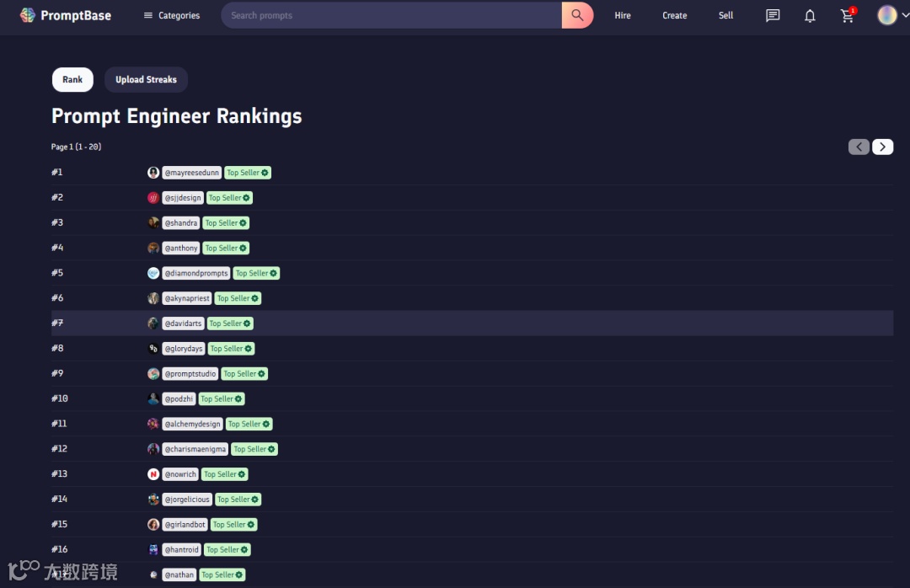The image size is (910, 588).
Task: Click the @davidarts avatar icon
Action: [x=153, y=323]
